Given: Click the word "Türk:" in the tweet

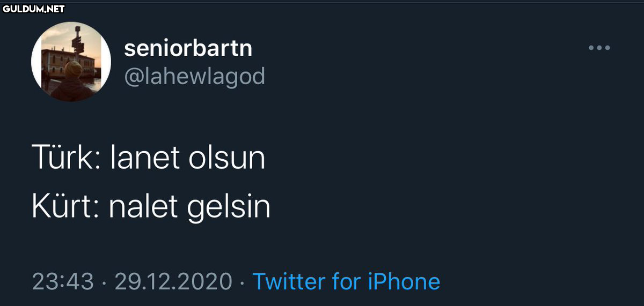Looking at the screenshot, I should pos(67,158).
